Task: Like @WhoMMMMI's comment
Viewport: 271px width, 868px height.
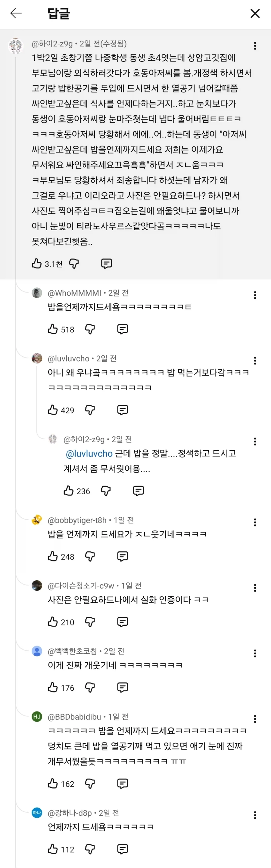Action: (x=53, y=329)
